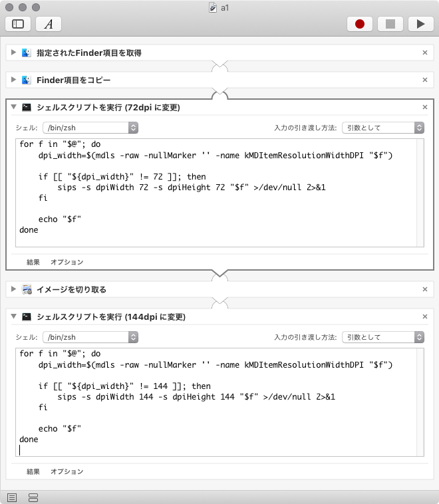
Task: Click terminal icon of 144dpi script action
Action: pyautogui.click(x=27, y=317)
